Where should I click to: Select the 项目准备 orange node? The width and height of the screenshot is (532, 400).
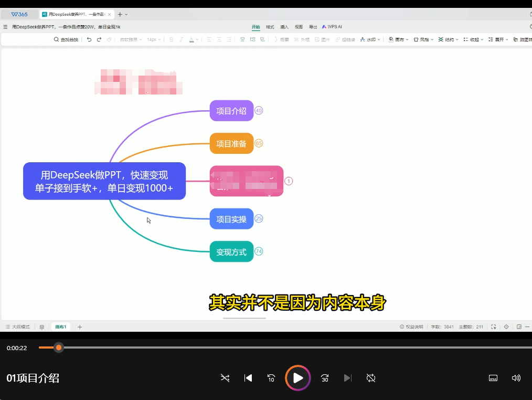[231, 144]
